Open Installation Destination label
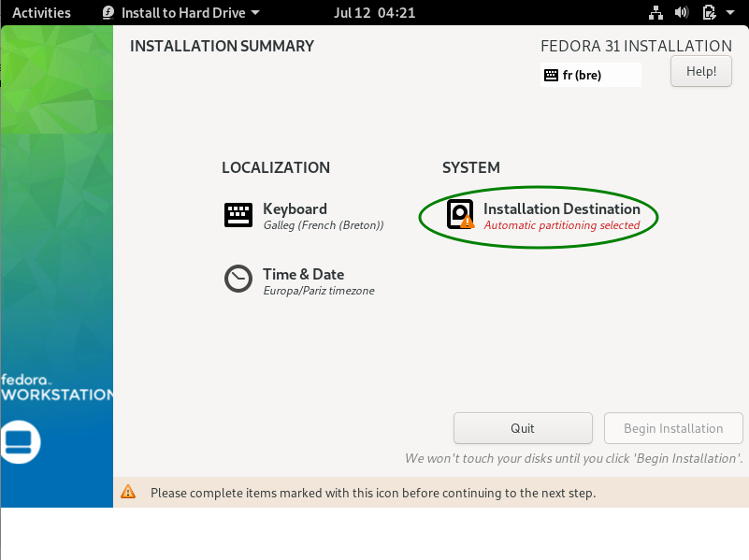This screenshot has width=749, height=560. coord(562,208)
